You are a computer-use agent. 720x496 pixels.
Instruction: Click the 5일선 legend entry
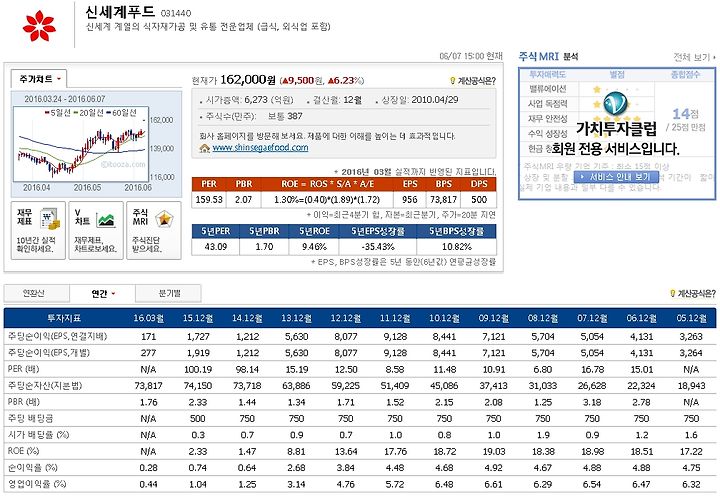[x=57, y=113]
